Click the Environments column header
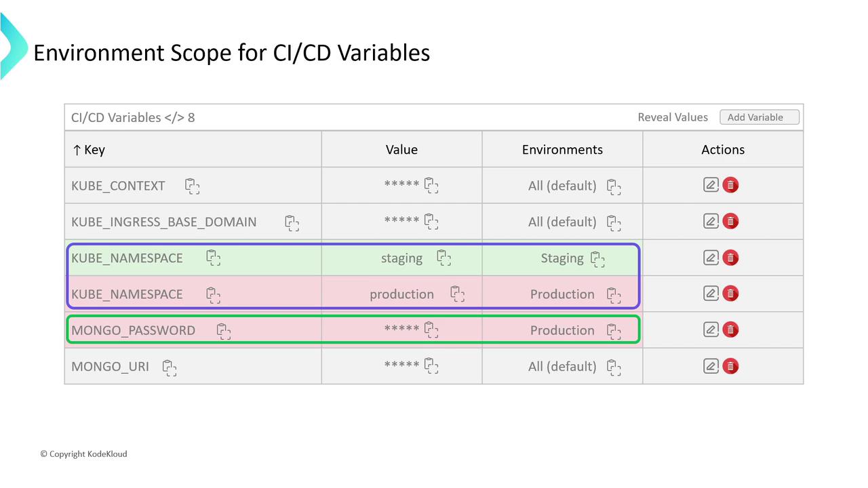The image size is (868, 488). tap(562, 150)
